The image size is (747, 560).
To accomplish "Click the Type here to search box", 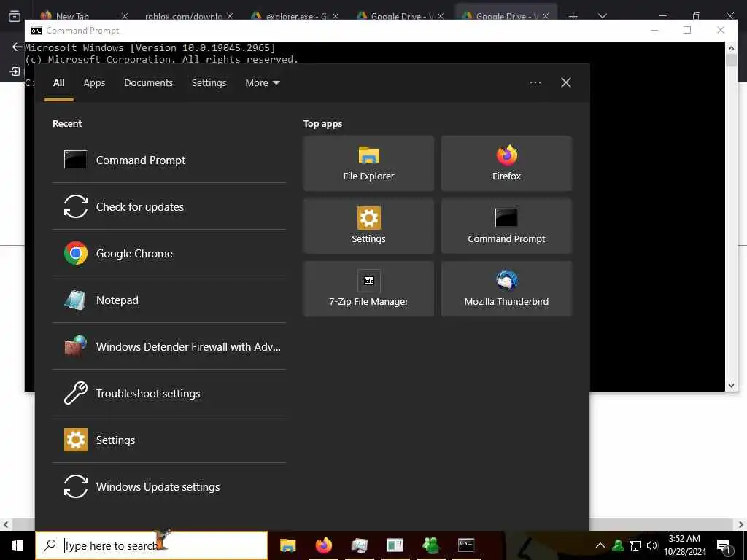I will tap(152, 545).
